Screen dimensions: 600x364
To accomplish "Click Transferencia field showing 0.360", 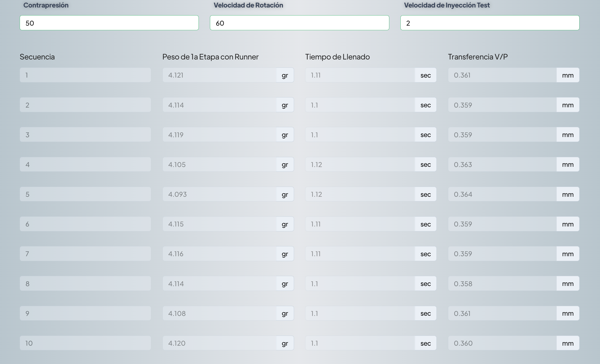I will (502, 343).
